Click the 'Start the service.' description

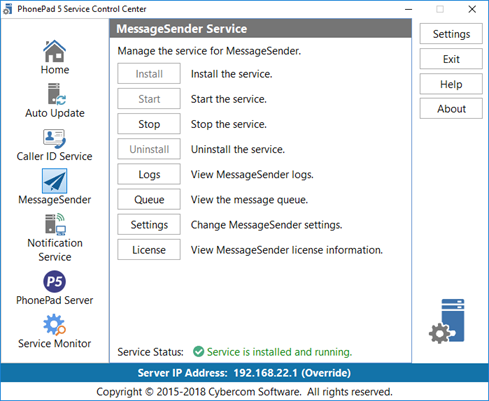pyautogui.click(x=229, y=99)
